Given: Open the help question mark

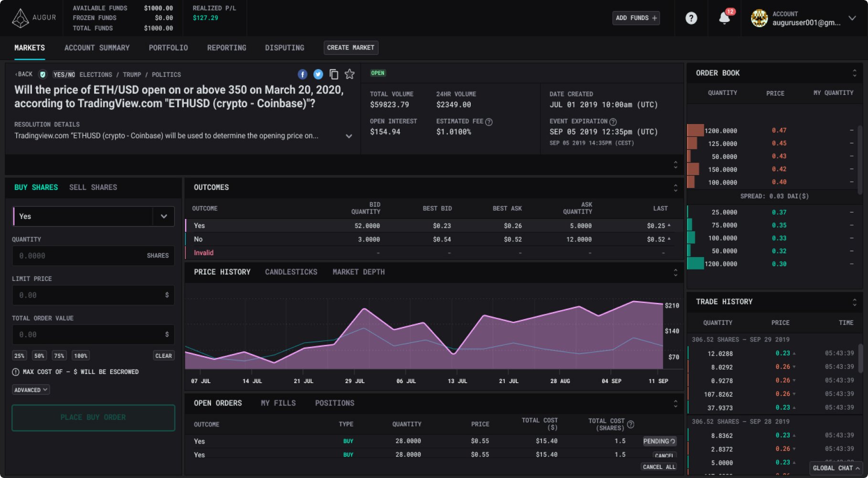Looking at the screenshot, I should point(691,18).
